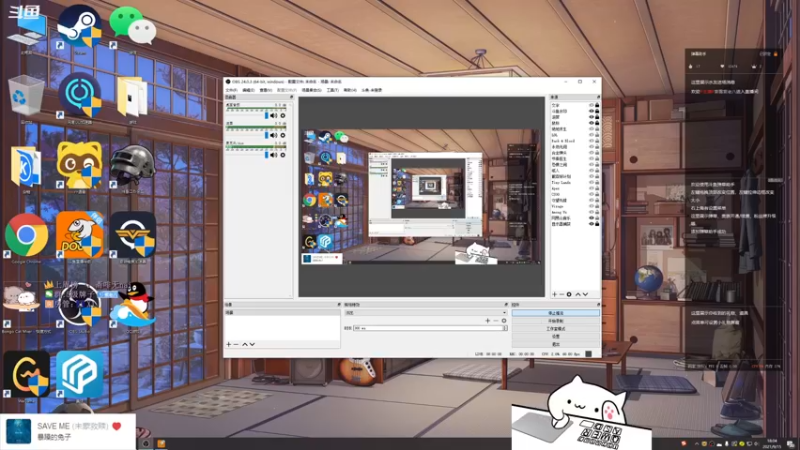
Task: Open the scene transition type dropdown
Action: click(x=426, y=313)
